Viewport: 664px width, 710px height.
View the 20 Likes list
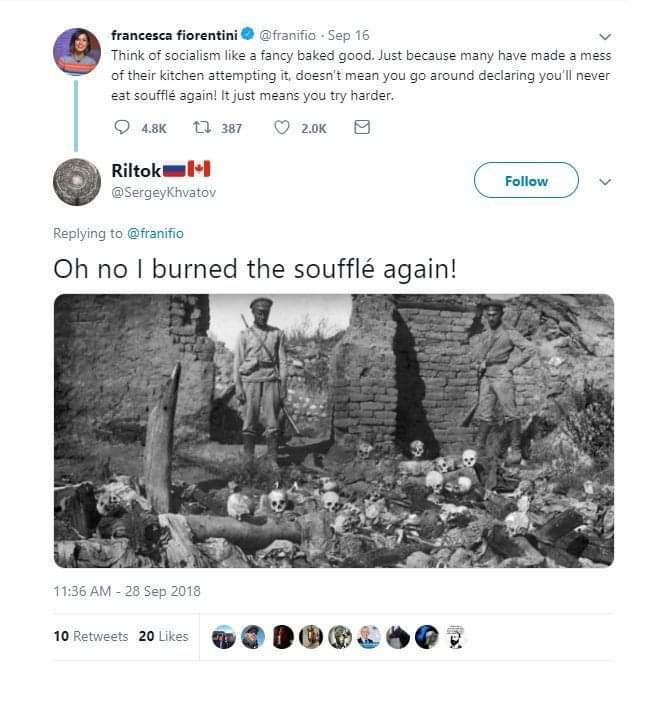(163, 636)
